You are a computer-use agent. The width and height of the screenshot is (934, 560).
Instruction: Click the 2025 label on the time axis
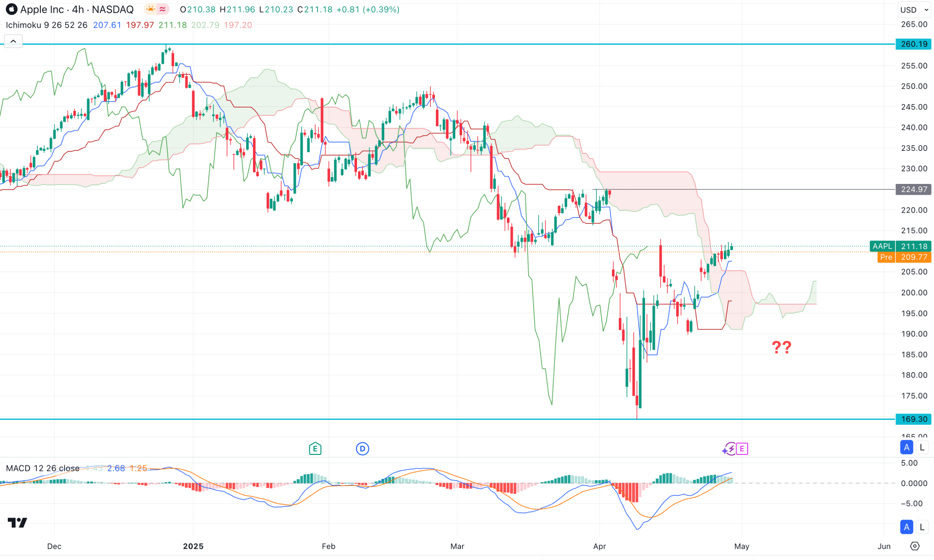pos(193,546)
